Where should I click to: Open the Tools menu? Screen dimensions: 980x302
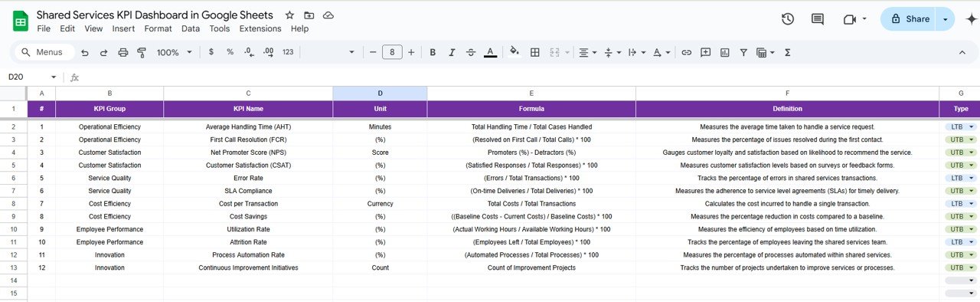220,28
